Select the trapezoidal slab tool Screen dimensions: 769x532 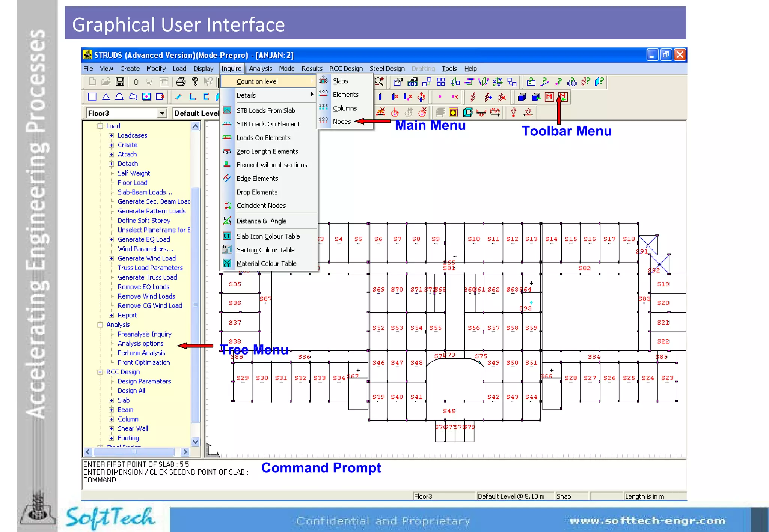pos(119,97)
